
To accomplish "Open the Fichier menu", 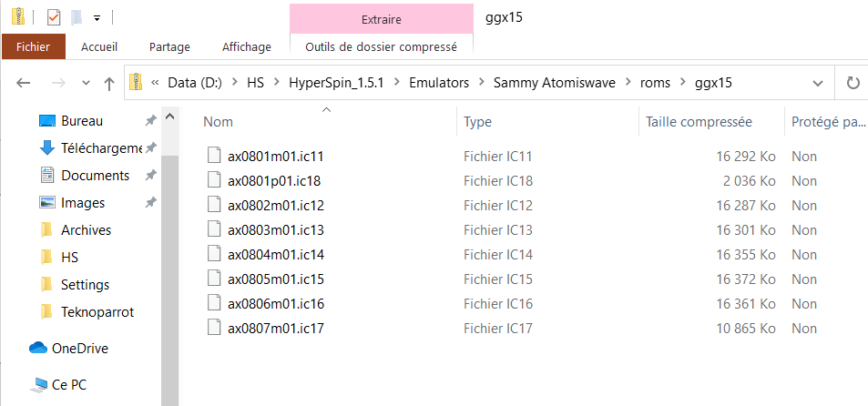I will (33, 46).
